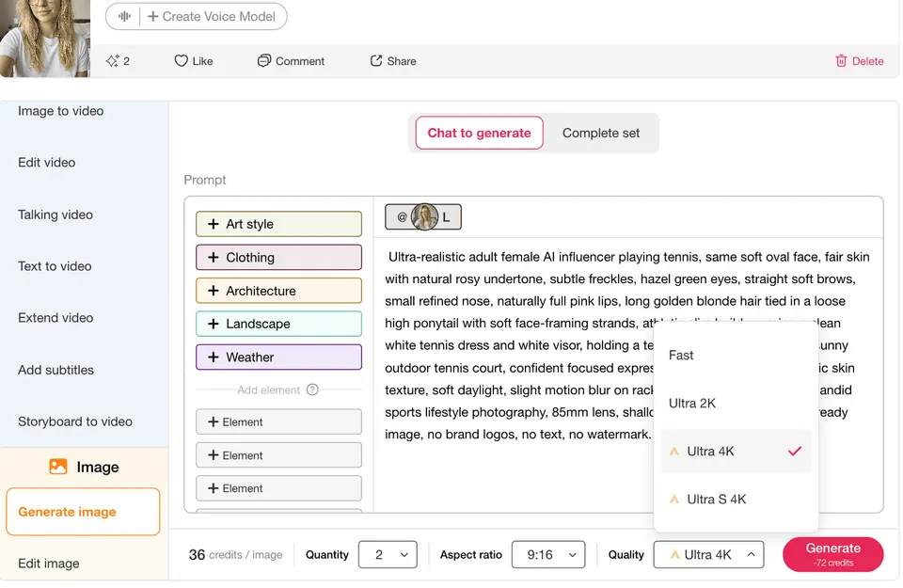The height and width of the screenshot is (588, 903).
Task: Create a new Voice Model
Action: (212, 16)
